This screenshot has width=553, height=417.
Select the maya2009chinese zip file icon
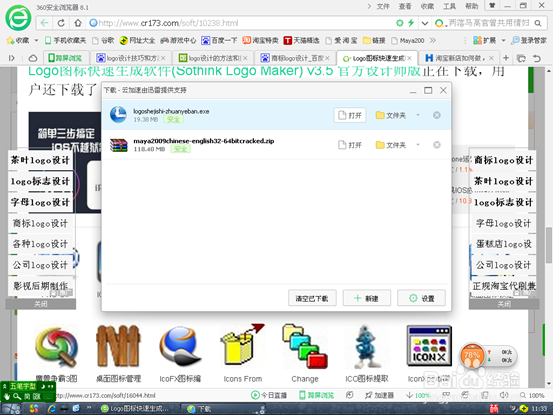[x=118, y=145]
